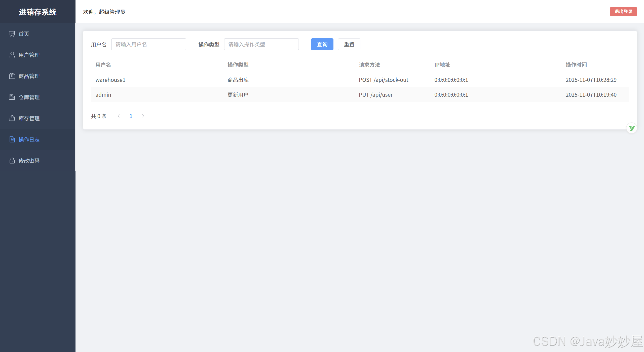Select page number 1 in pagination

click(131, 116)
